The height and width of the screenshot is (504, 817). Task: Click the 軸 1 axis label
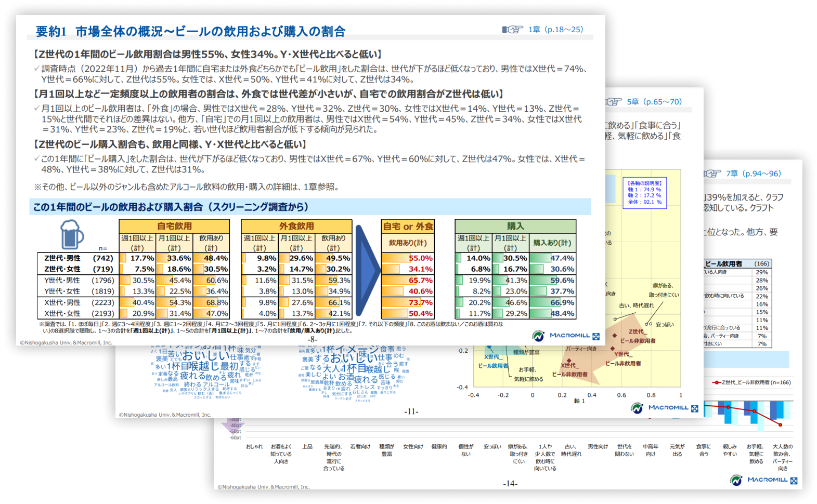[579, 401]
